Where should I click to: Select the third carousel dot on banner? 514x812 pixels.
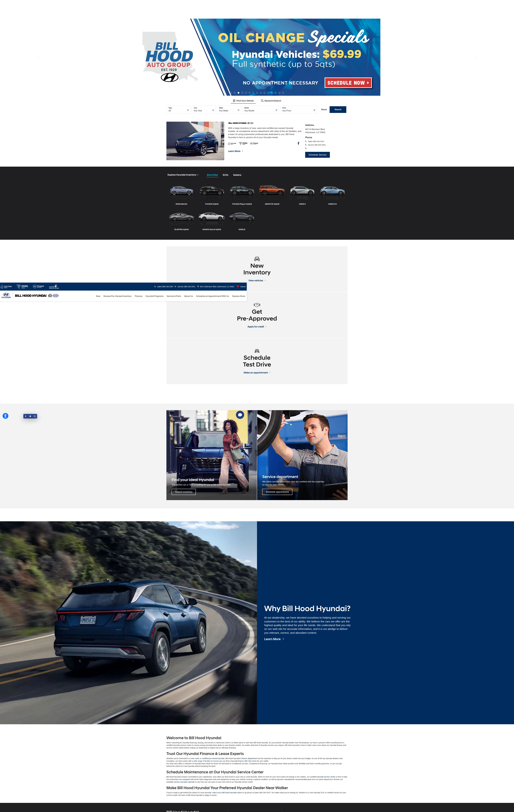pyautogui.click(x=238, y=93)
